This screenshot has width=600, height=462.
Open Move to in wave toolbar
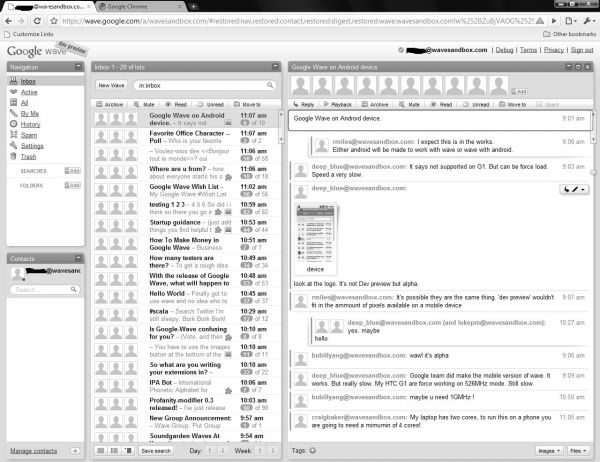click(513, 104)
